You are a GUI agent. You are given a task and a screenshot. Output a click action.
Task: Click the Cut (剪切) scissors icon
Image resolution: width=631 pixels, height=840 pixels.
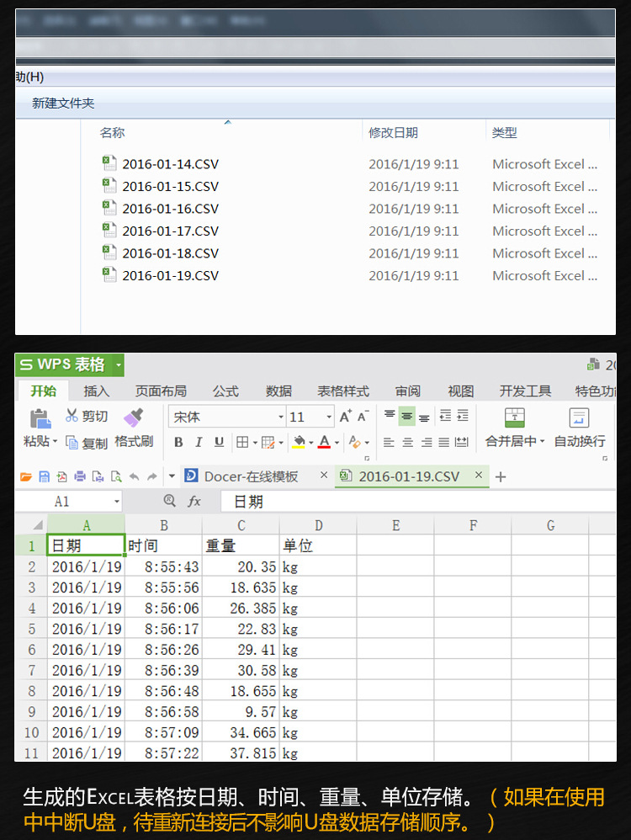72,416
